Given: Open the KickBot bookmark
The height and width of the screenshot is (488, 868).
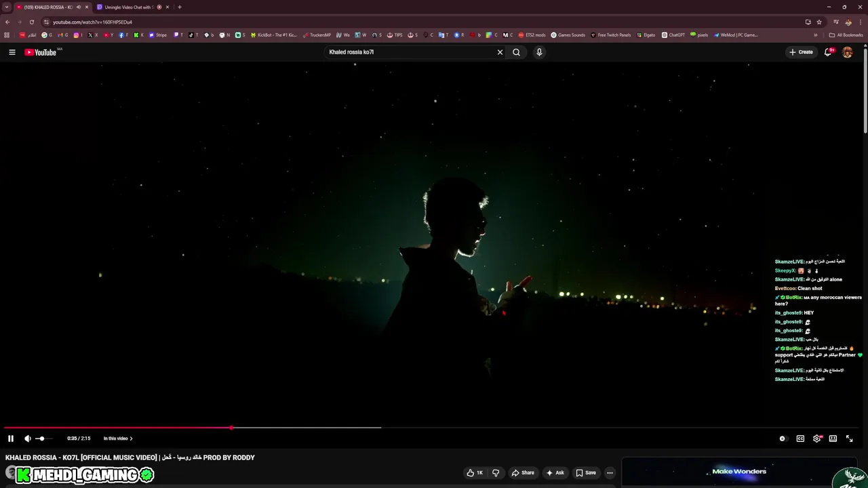Looking at the screenshot, I should [274, 35].
